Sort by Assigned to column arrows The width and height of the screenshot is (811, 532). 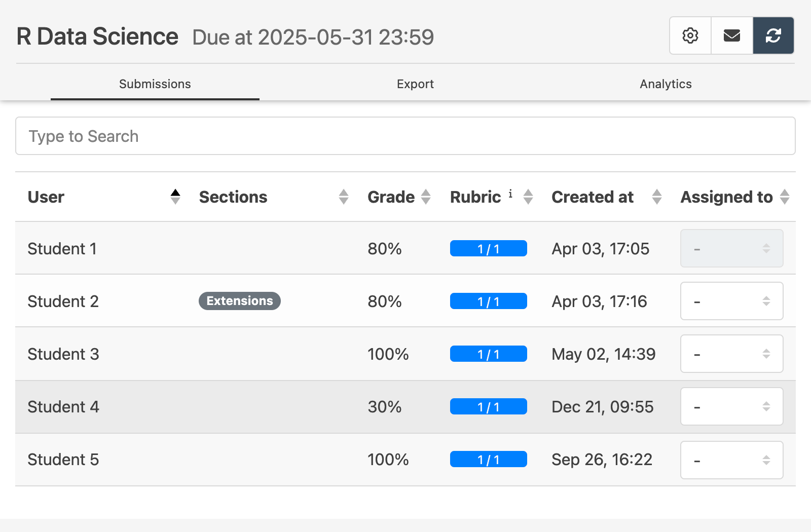pos(785,197)
